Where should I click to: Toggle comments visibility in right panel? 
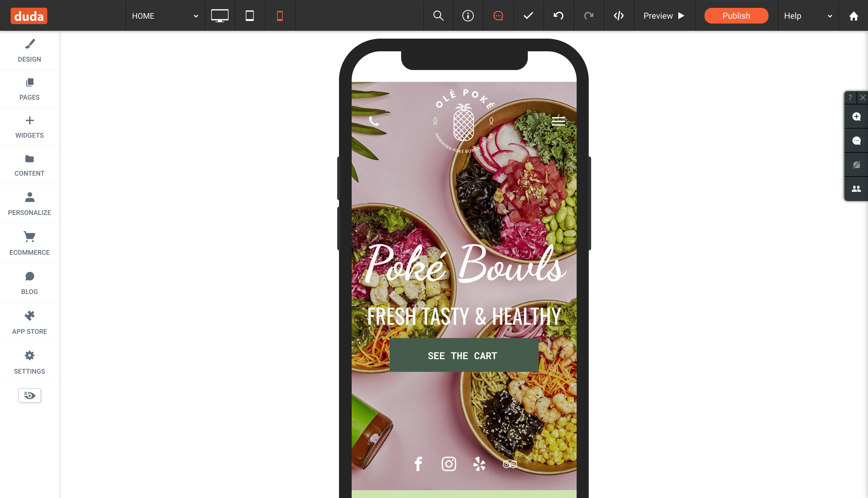[x=856, y=165]
